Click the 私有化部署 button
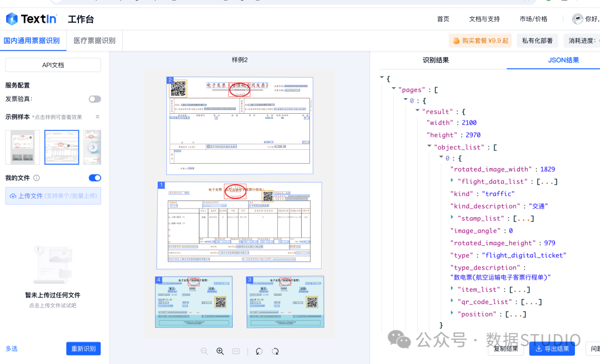 537,41
